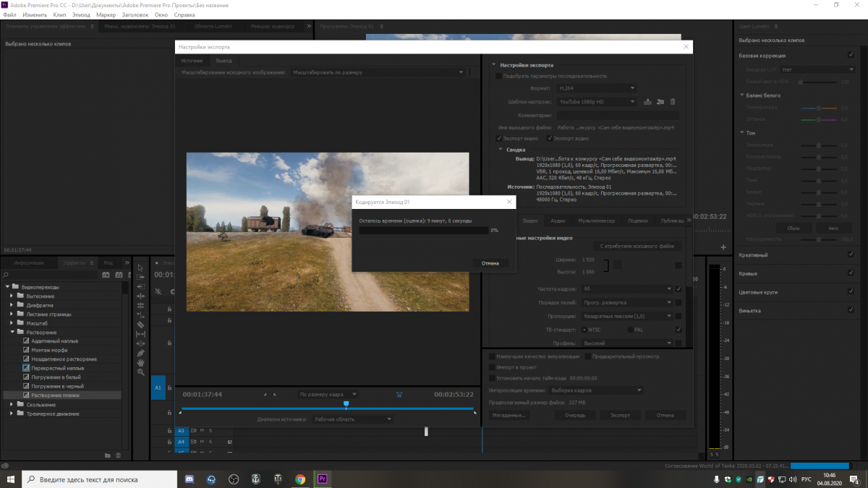Click the blue playhead on the export preview timeline

tap(346, 403)
